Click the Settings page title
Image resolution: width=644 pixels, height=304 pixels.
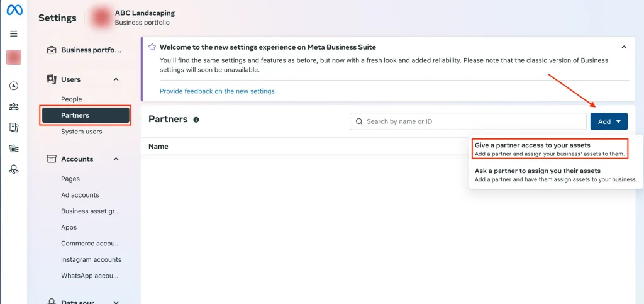click(x=57, y=18)
